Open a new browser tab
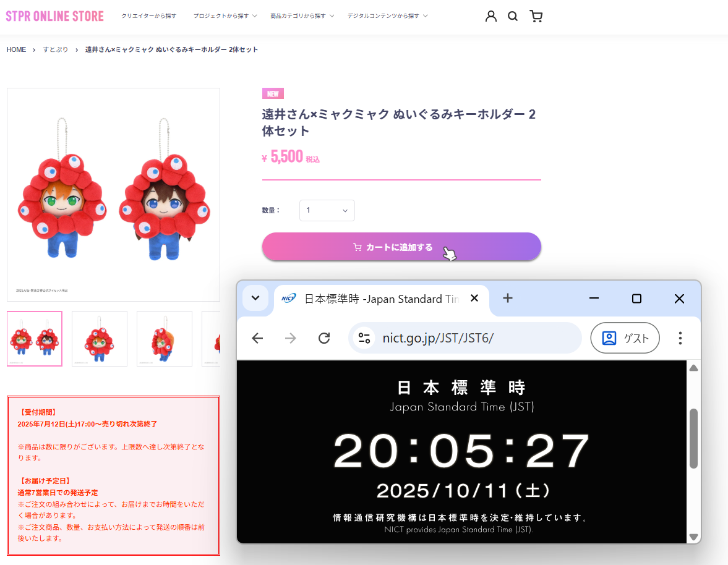This screenshot has height=565, width=728. pos(508,299)
